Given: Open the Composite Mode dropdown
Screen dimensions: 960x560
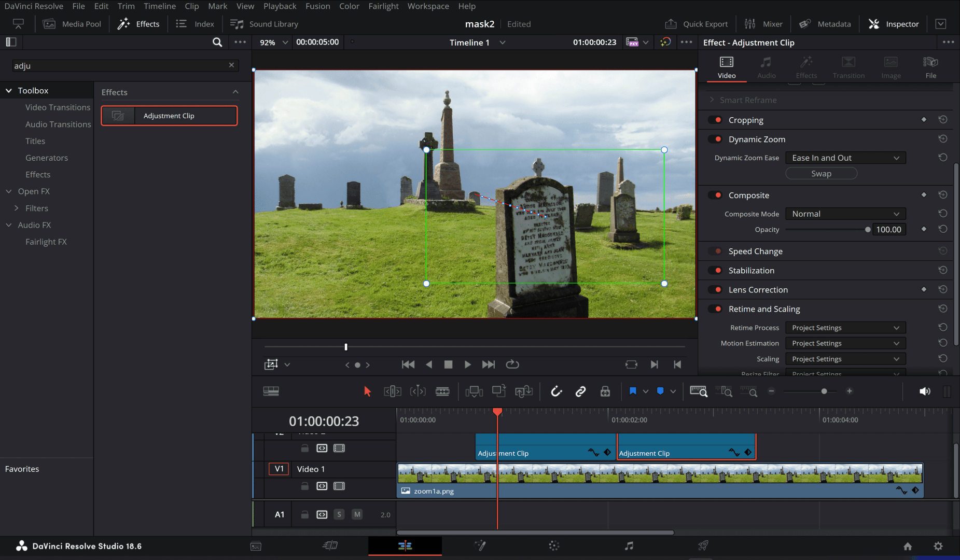Looking at the screenshot, I should tap(845, 214).
